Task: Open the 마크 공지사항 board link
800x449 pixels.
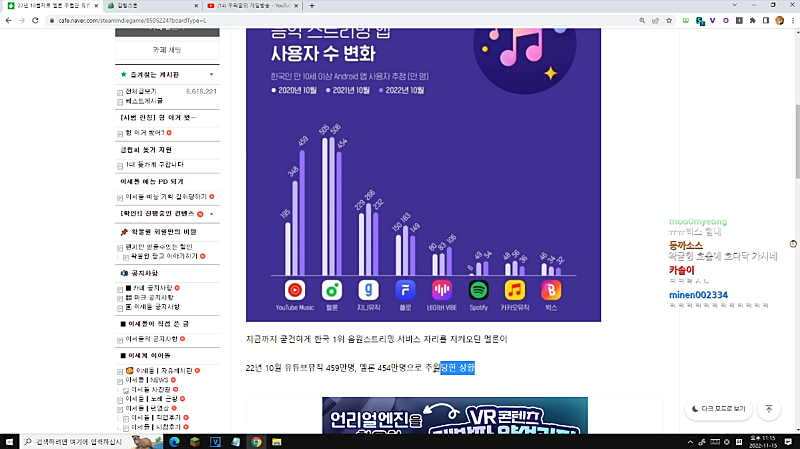Action: (149, 297)
